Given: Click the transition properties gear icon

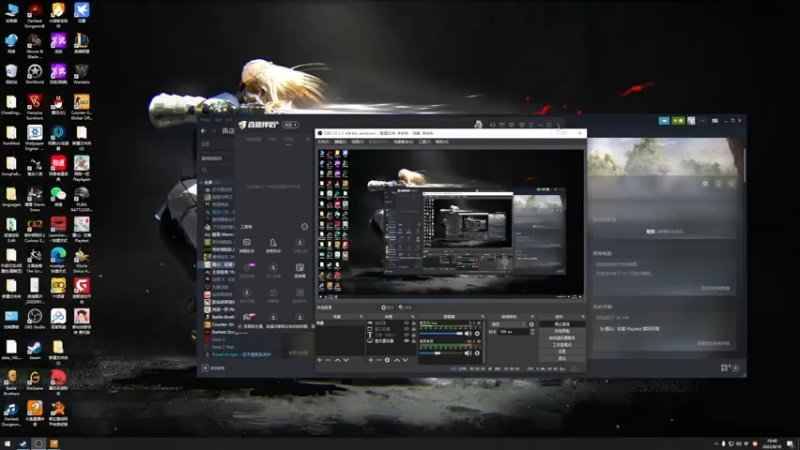Looking at the screenshot, I should (532, 324).
